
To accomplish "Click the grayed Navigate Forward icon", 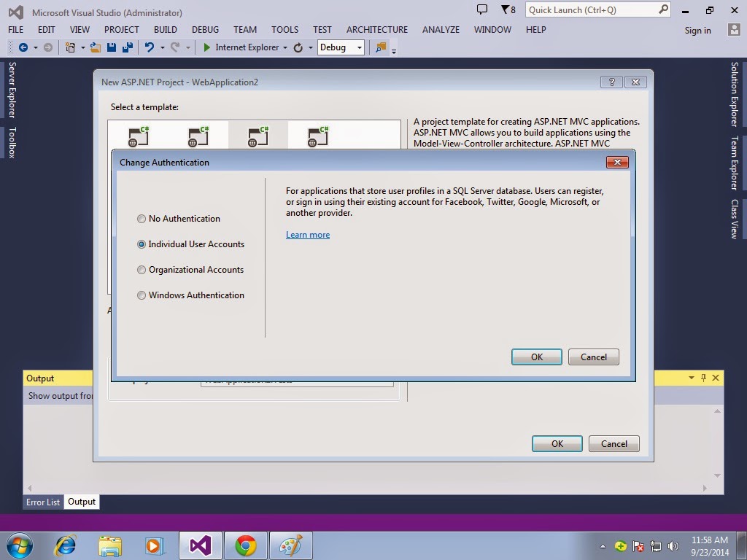I will click(x=47, y=47).
